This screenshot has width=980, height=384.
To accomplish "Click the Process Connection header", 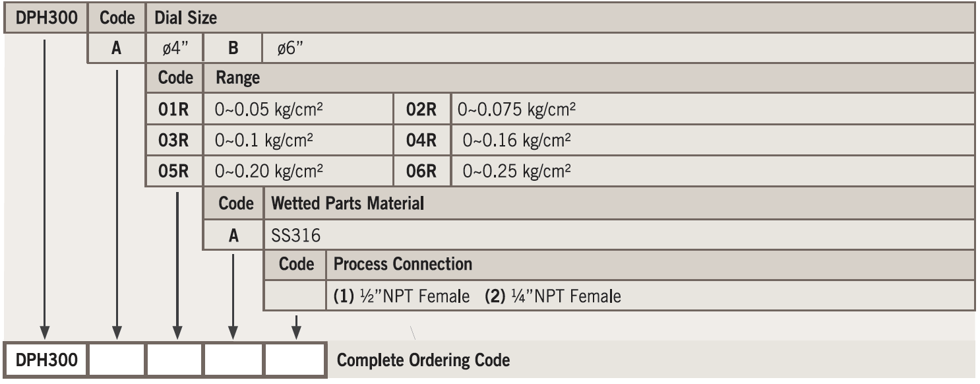I will tap(403, 265).
